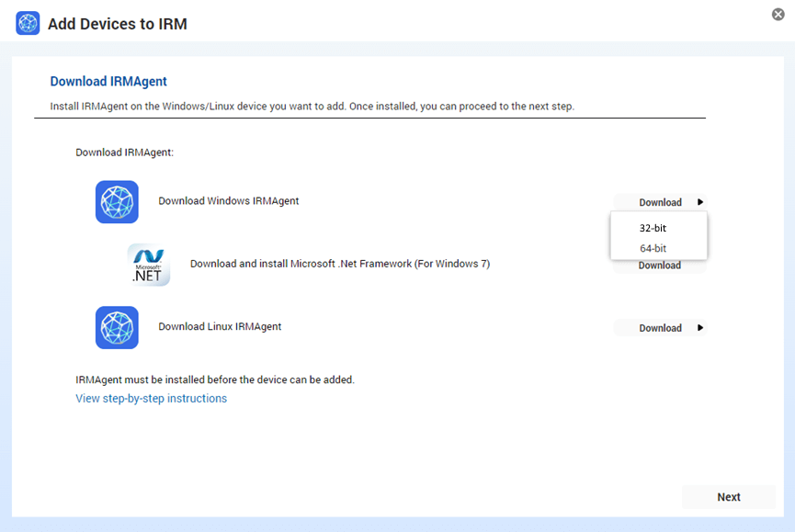
Task: Expand the Linux Download arrow
Action: [x=699, y=327]
